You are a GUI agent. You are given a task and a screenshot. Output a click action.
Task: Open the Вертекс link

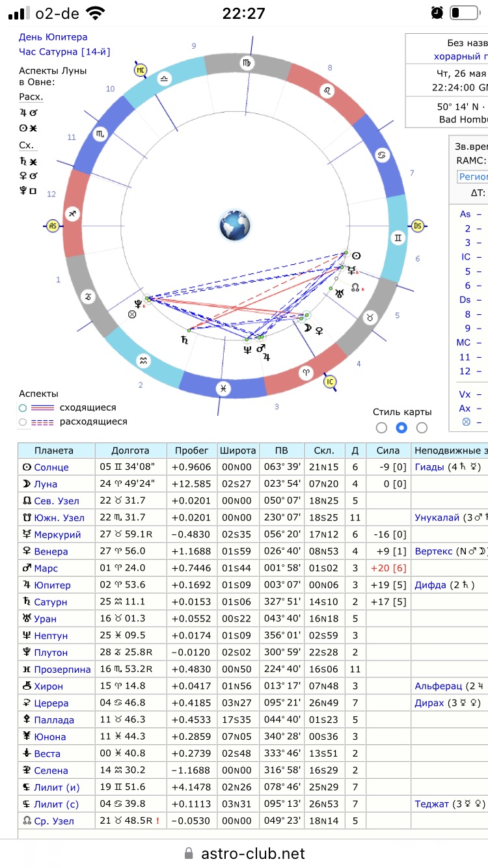(x=433, y=552)
